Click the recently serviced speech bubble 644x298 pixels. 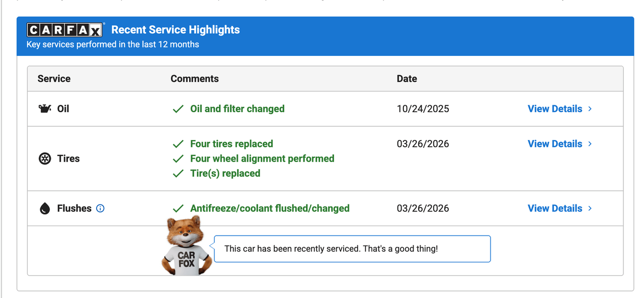(x=352, y=249)
